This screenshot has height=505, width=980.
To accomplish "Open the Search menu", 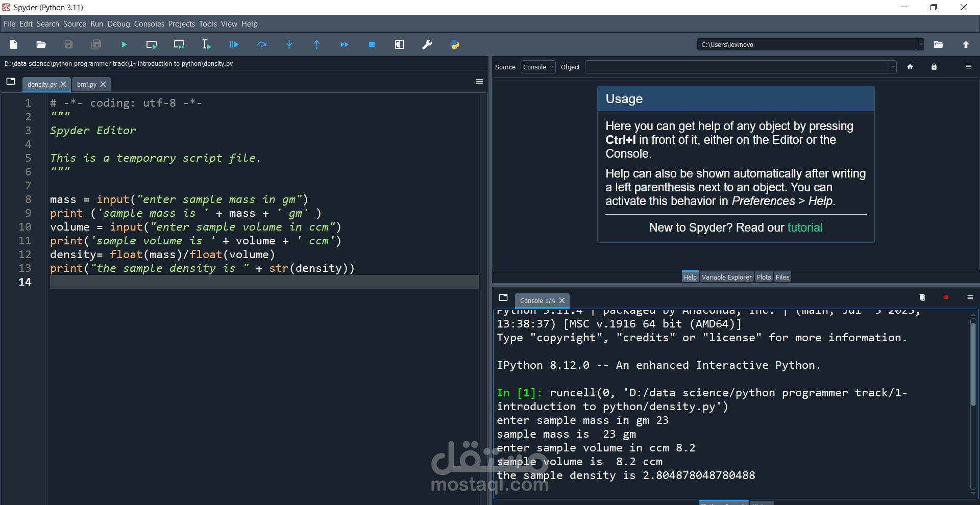I will click(x=48, y=24).
